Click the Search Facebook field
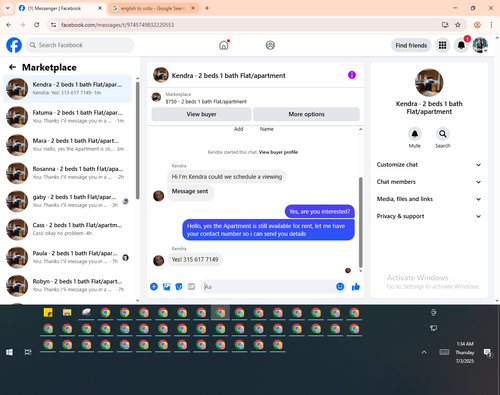This screenshot has height=395, width=500. click(80, 45)
